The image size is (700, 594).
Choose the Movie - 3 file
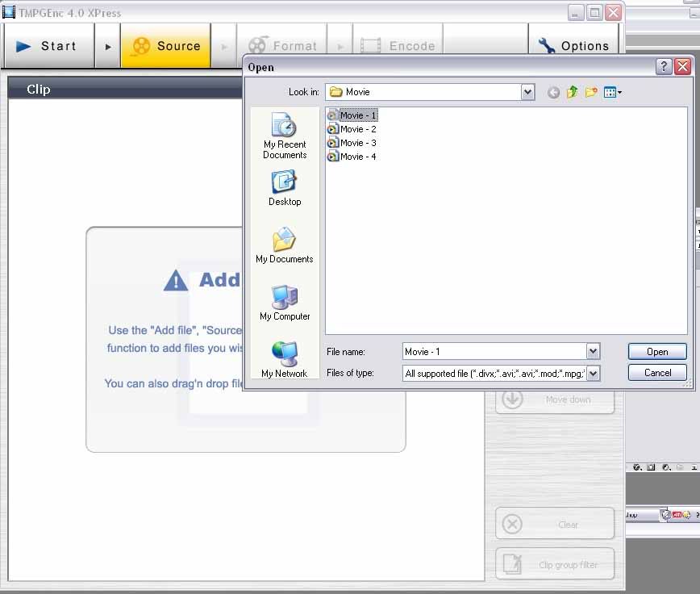click(352, 143)
